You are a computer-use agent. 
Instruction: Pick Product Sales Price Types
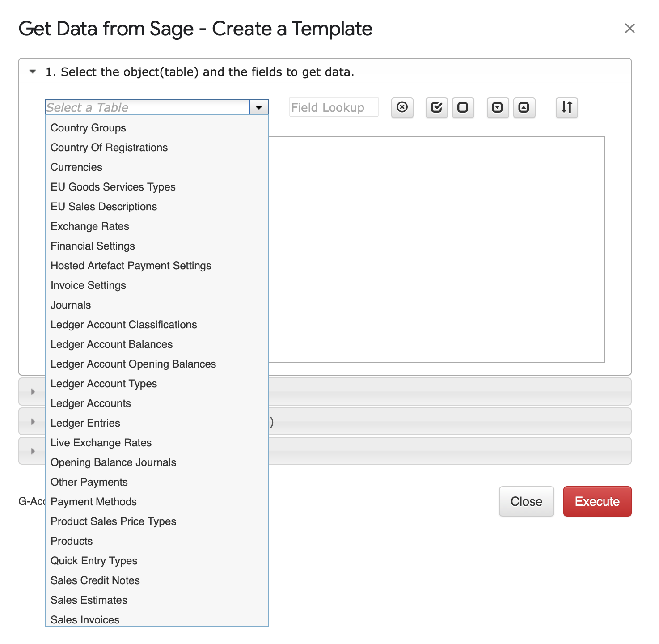click(156, 521)
